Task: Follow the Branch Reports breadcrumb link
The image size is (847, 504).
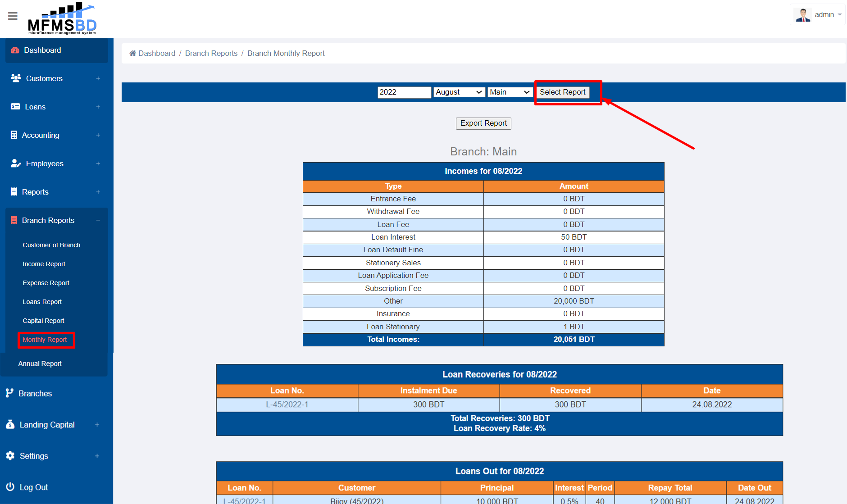Action: (211, 53)
